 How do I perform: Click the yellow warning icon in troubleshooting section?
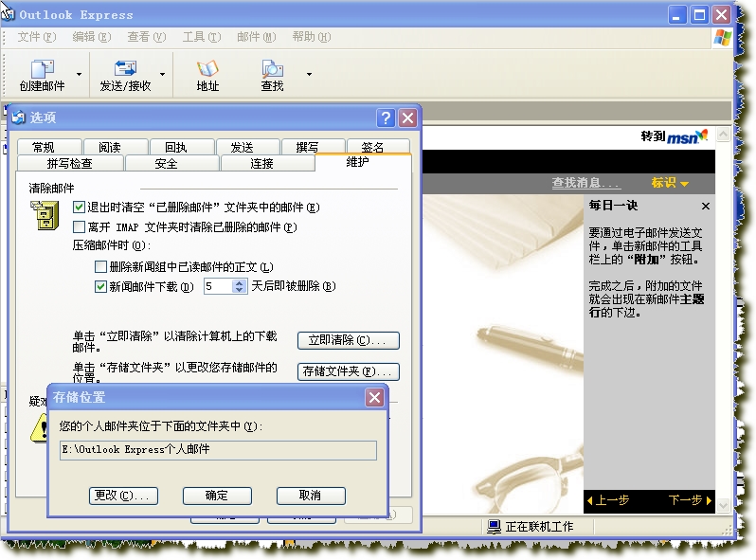(40, 428)
